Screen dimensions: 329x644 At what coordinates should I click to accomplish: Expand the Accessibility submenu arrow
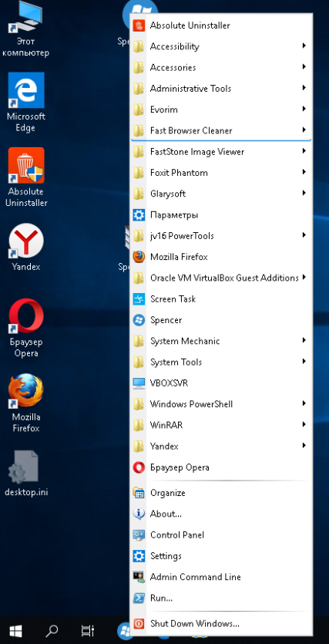pyautogui.click(x=304, y=46)
